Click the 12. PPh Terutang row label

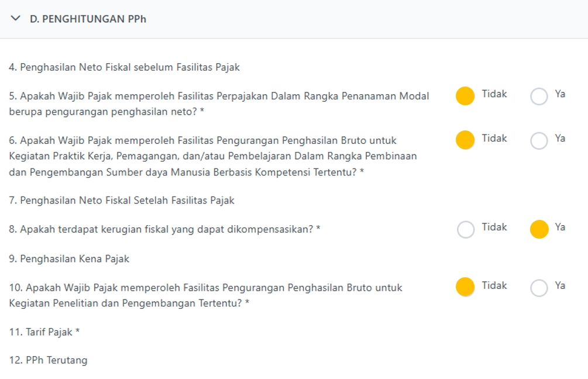(48, 360)
